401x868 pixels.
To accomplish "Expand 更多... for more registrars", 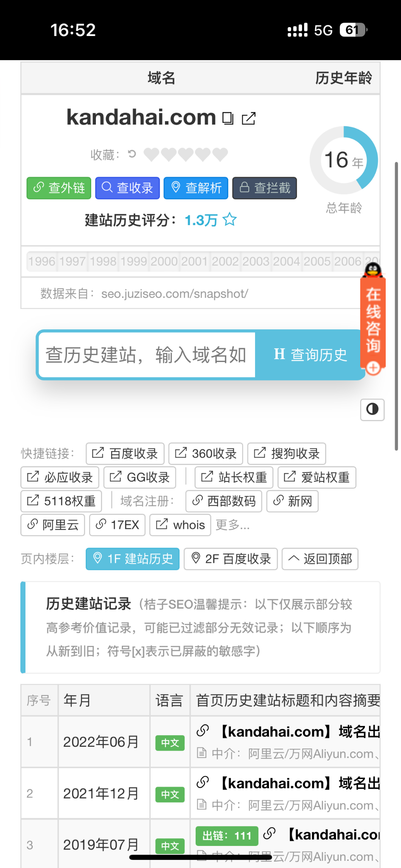I will (233, 525).
